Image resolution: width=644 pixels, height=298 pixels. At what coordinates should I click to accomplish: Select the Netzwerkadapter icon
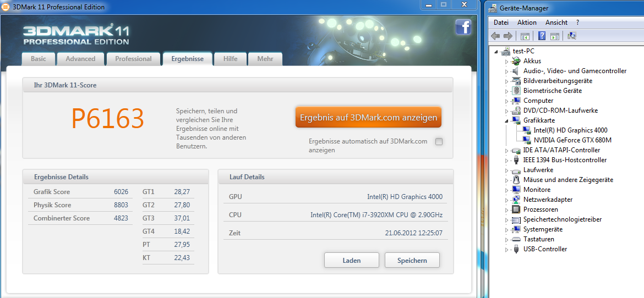[x=516, y=200]
